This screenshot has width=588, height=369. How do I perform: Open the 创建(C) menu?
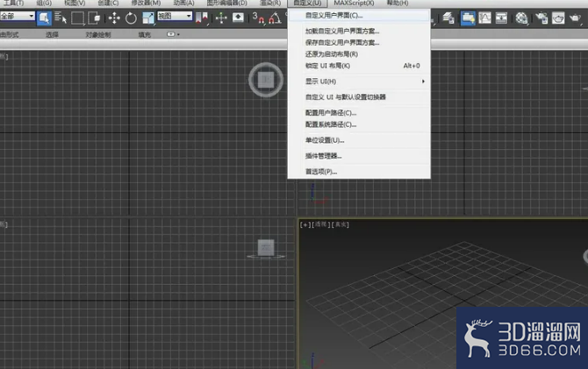click(x=108, y=3)
